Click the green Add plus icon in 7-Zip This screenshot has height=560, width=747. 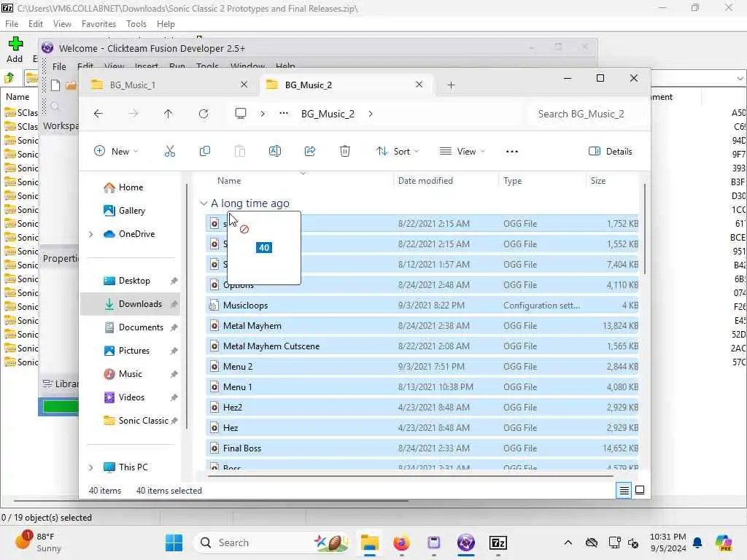(15, 44)
